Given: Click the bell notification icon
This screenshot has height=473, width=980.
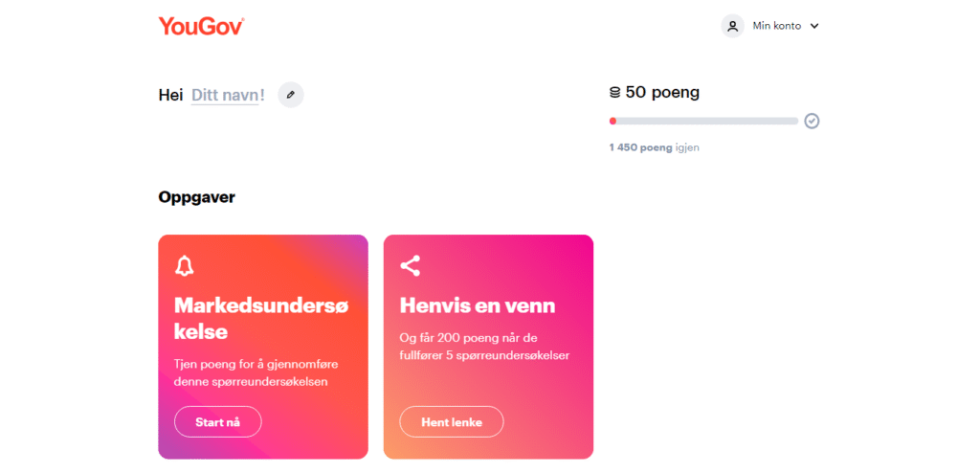Looking at the screenshot, I should point(185,266).
